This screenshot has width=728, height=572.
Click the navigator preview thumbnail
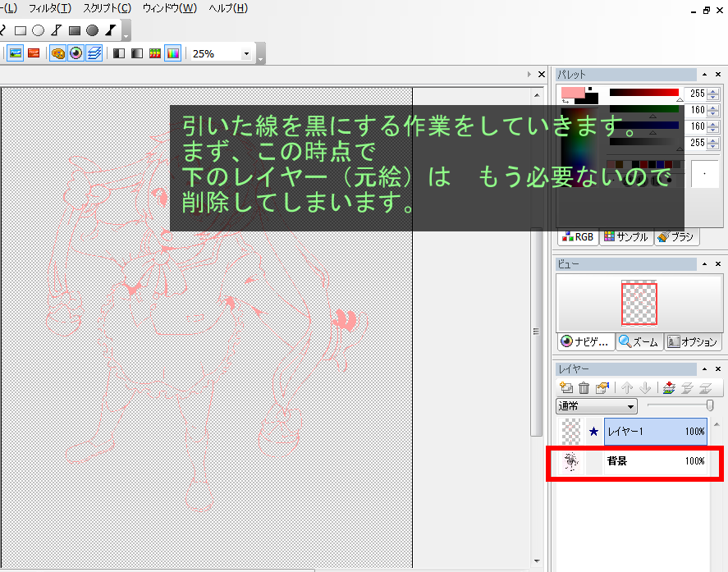[x=639, y=304]
